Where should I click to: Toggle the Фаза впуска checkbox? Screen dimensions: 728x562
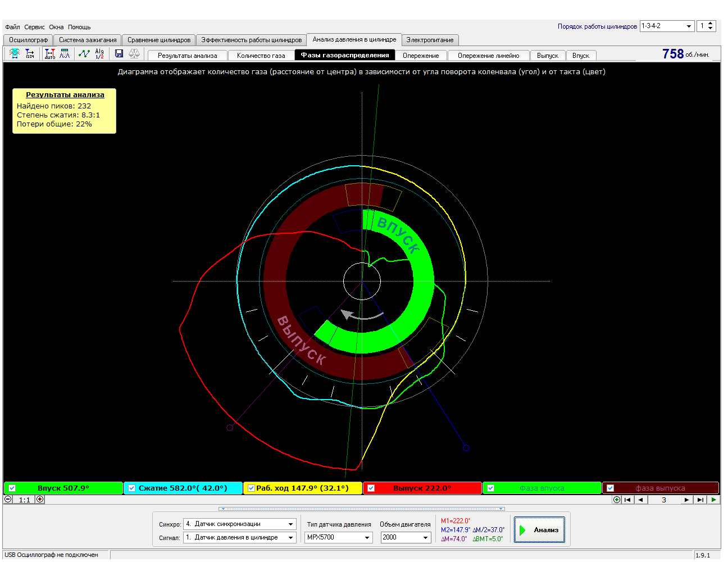(x=490, y=488)
